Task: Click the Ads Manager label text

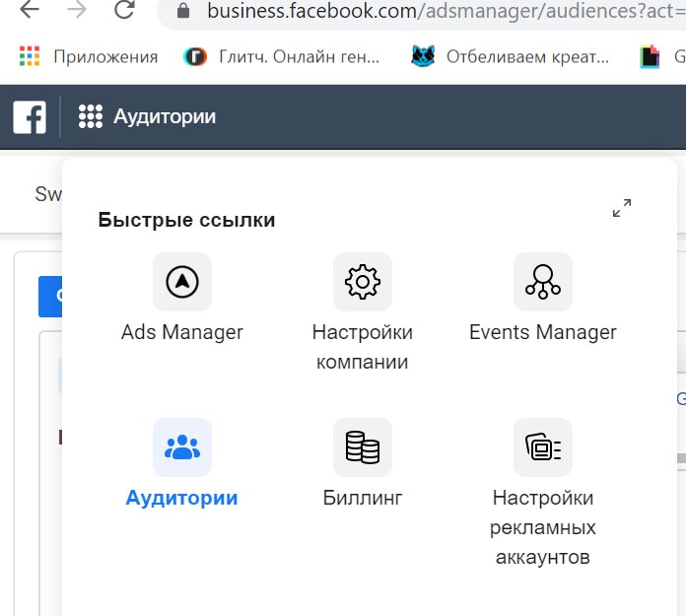Action: coord(182,332)
